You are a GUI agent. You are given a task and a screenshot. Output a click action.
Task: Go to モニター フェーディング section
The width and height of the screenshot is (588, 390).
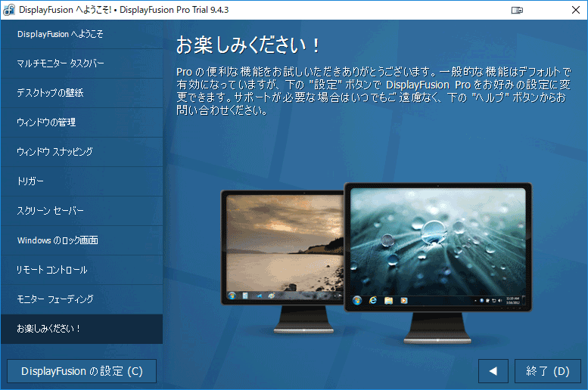point(82,299)
